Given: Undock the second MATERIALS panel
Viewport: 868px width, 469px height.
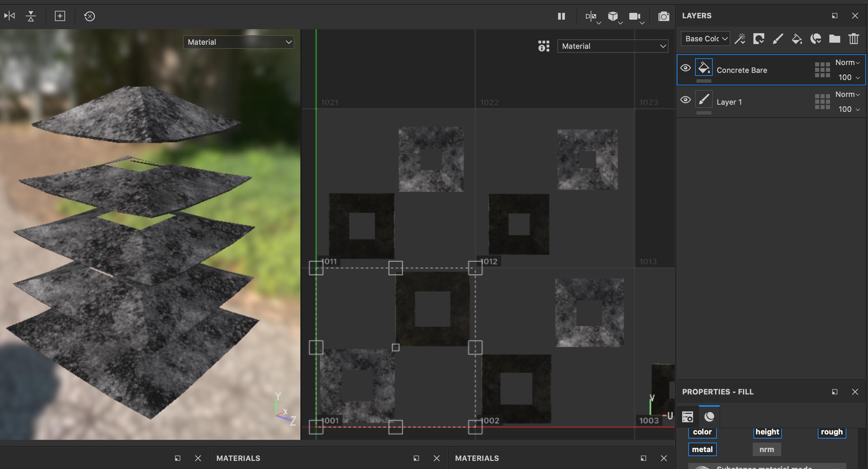Looking at the screenshot, I should [643, 458].
